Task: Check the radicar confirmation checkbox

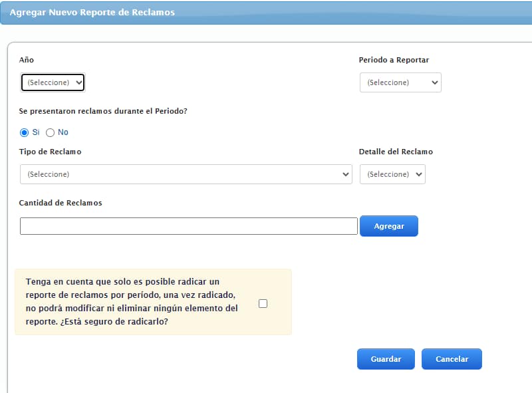Action: click(263, 303)
